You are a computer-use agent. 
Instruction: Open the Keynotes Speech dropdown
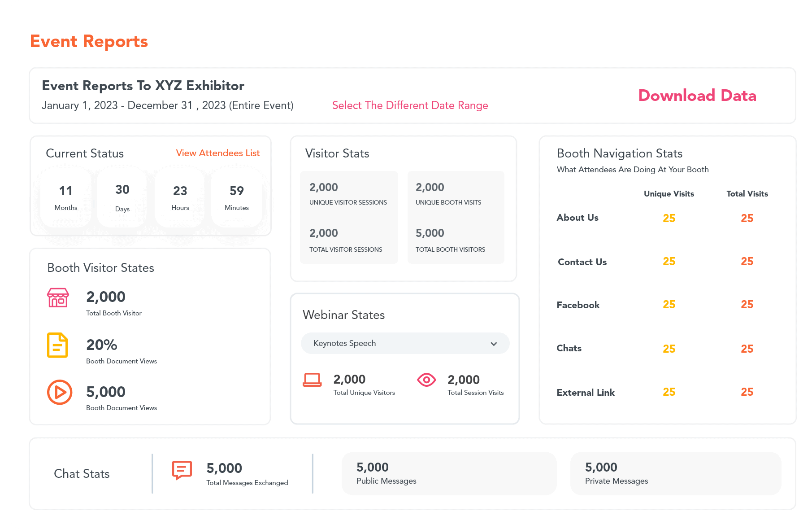coord(404,343)
